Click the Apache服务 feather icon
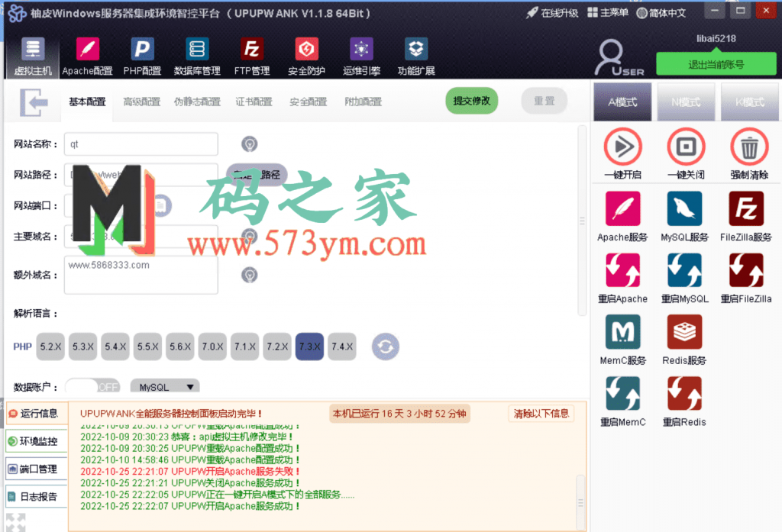This screenshot has width=782, height=532. click(622, 209)
